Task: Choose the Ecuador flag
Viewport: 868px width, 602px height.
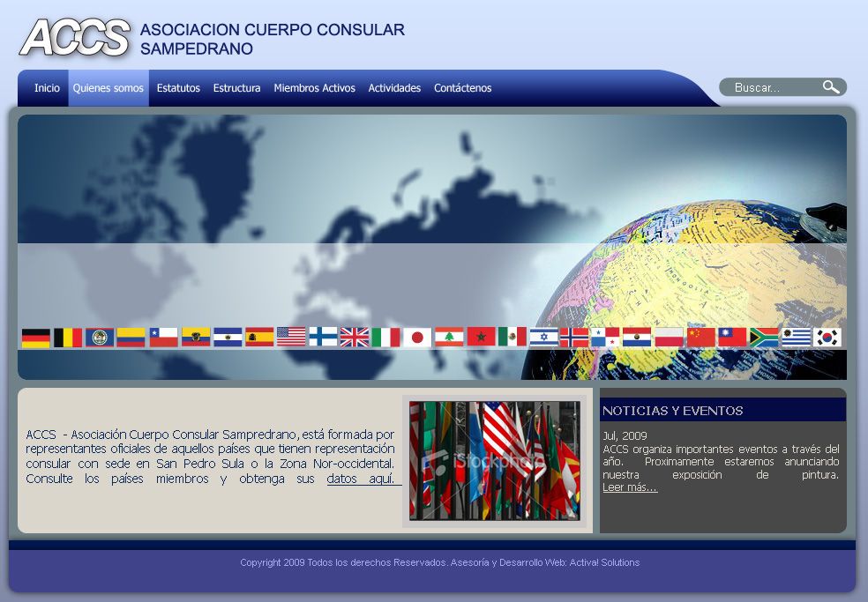Action: [196, 338]
